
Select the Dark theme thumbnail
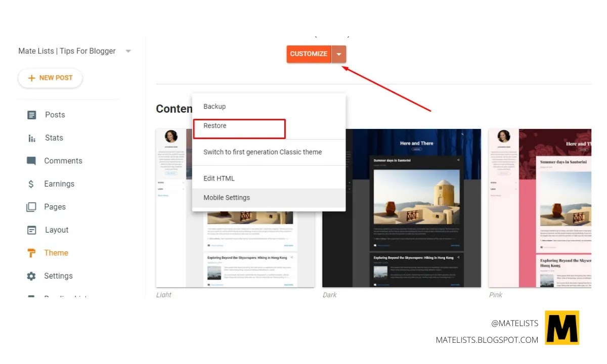point(402,208)
